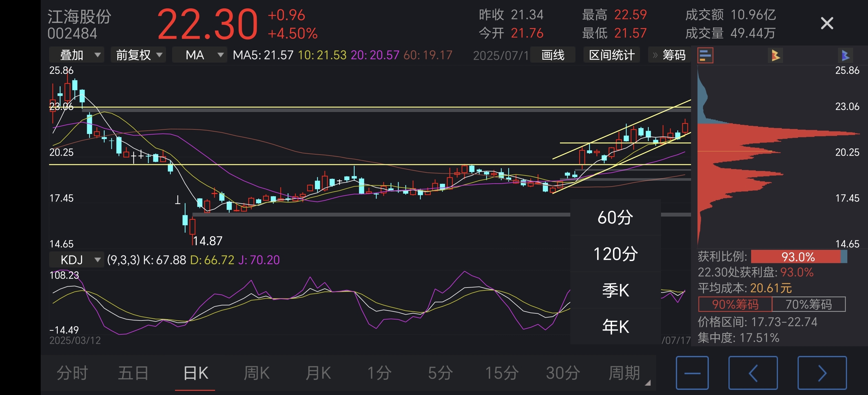This screenshot has height=395, width=868.
Task: Switch to the 1分 tab
Action: [379, 373]
